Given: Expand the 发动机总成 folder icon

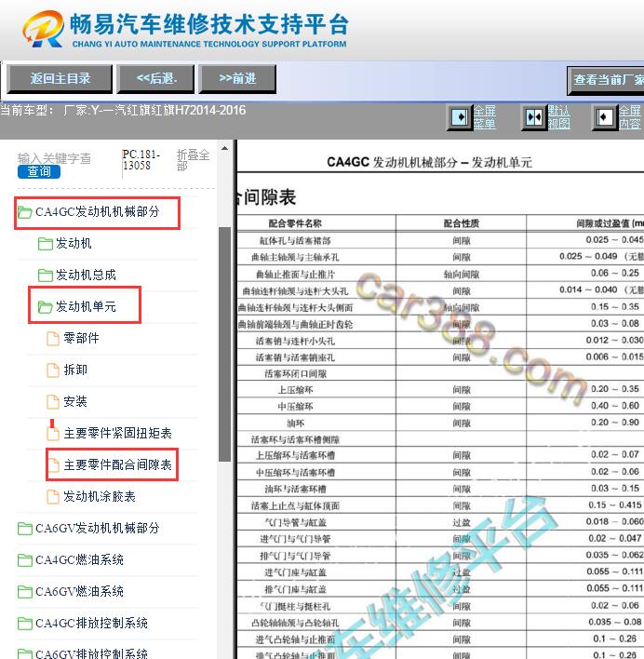Looking at the screenshot, I should [46, 276].
